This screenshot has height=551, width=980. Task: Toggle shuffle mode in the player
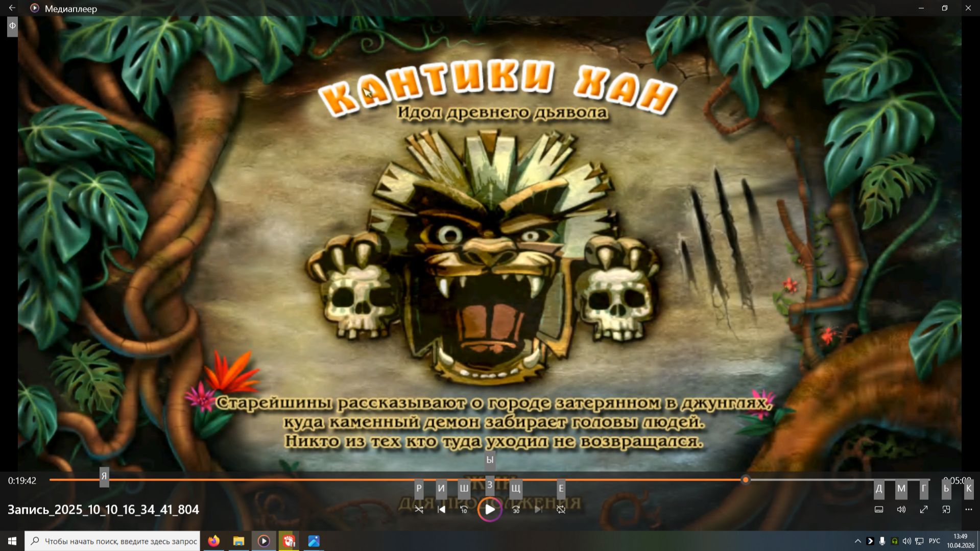(419, 510)
